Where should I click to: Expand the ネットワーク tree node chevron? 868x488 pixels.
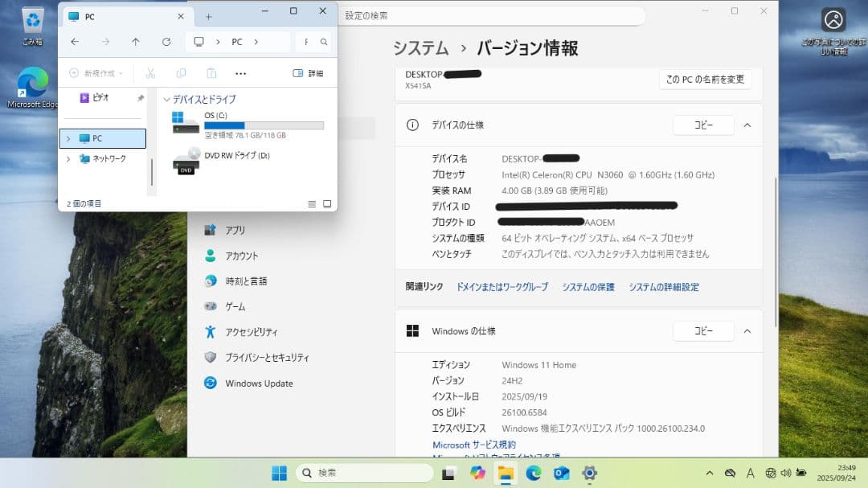pyautogui.click(x=68, y=159)
